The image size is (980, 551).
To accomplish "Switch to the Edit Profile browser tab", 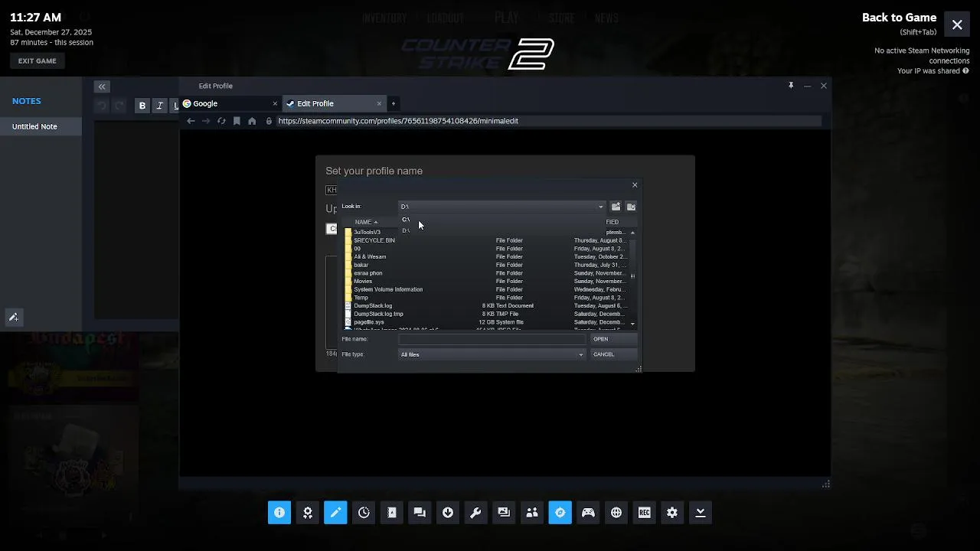I will (x=333, y=103).
